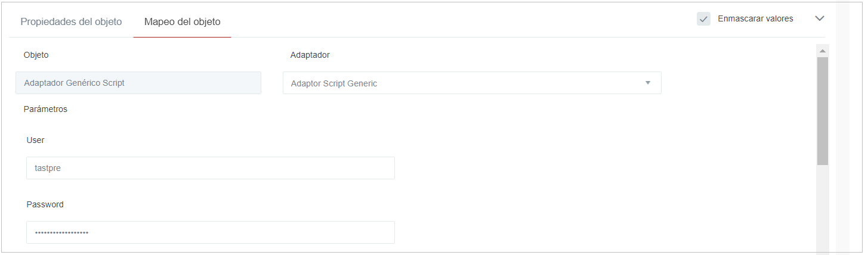Click the tastpre username value
Image resolution: width=868 pixels, height=255 pixels.
click(48, 168)
